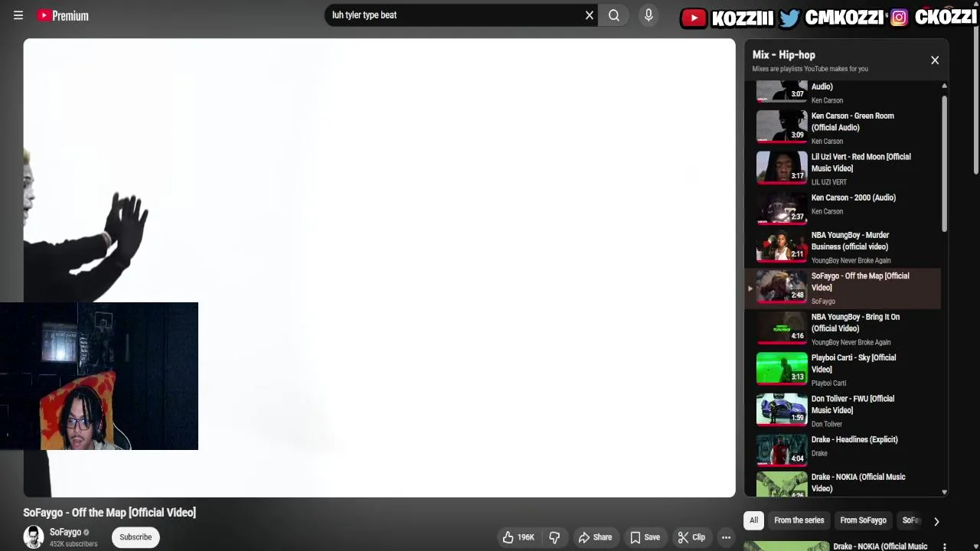The height and width of the screenshot is (551, 980).
Task: Click title 'Playboi Carti - Sky [Official Video]'
Action: point(853,364)
